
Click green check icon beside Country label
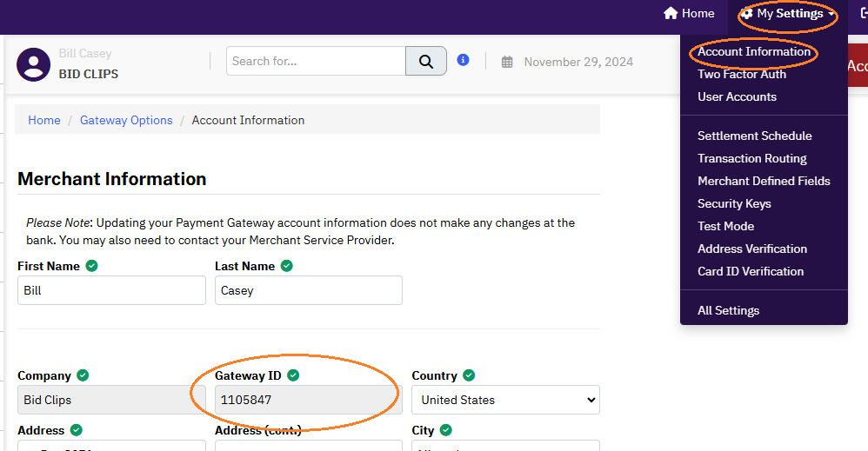[469, 375]
